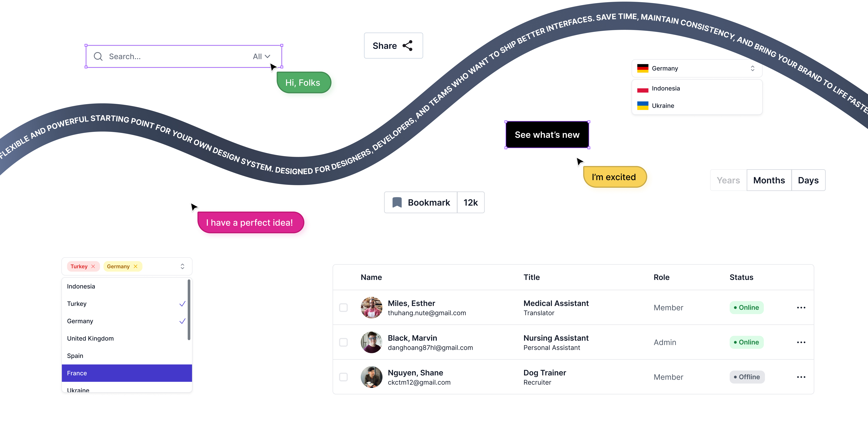Click the country list scrollbar thumb
This screenshot has height=434, width=868.
coord(189,309)
